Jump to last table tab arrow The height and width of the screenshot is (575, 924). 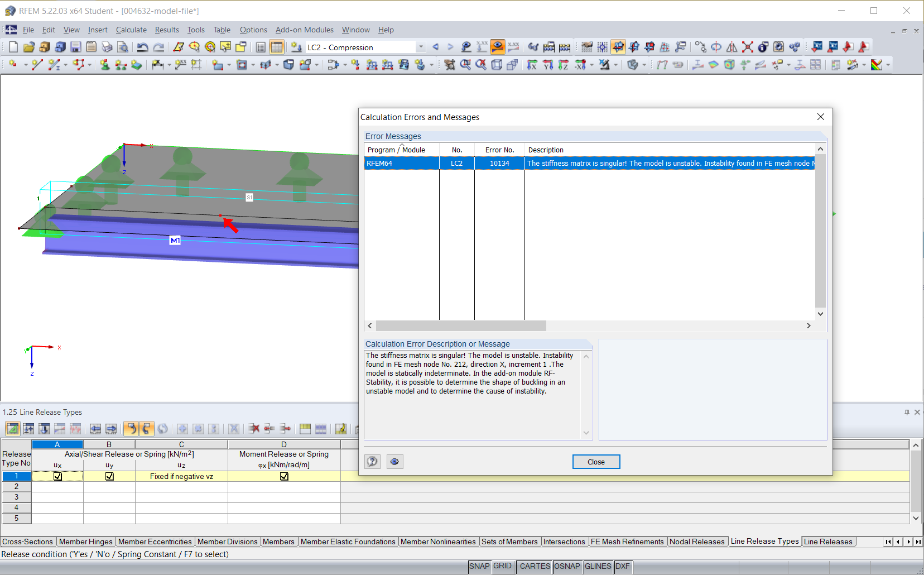918,542
